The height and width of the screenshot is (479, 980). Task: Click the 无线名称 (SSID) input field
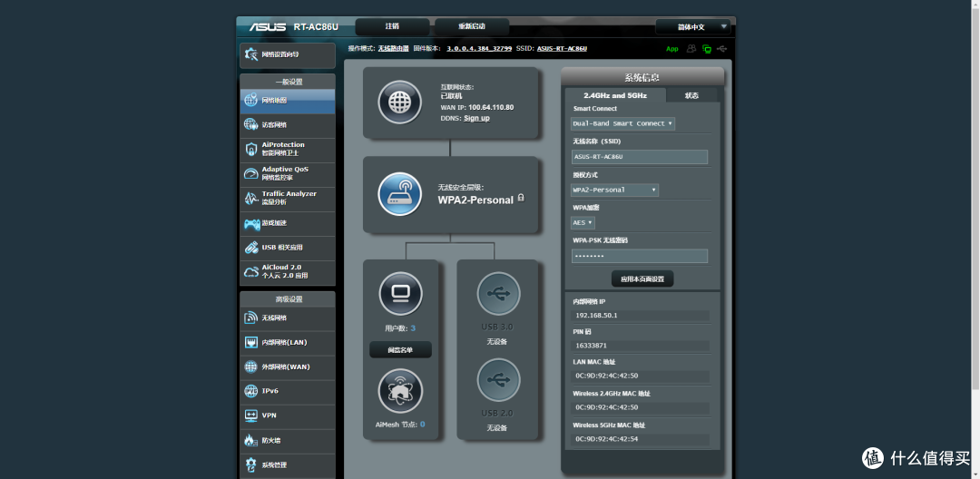[640, 157]
